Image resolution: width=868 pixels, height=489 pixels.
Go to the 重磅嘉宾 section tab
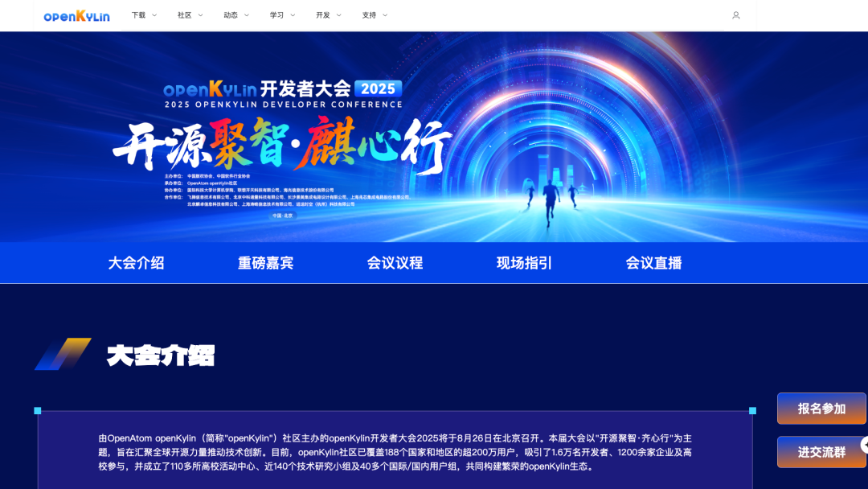coord(266,263)
